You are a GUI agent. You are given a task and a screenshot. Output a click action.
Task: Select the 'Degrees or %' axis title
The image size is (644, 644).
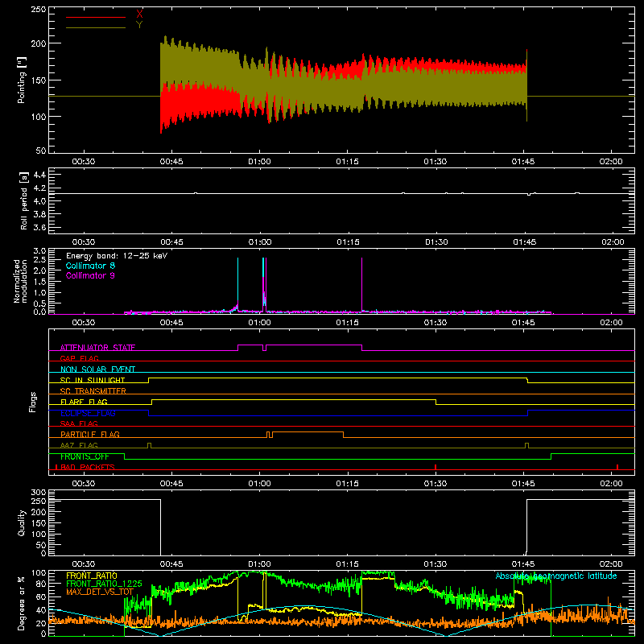22,604
